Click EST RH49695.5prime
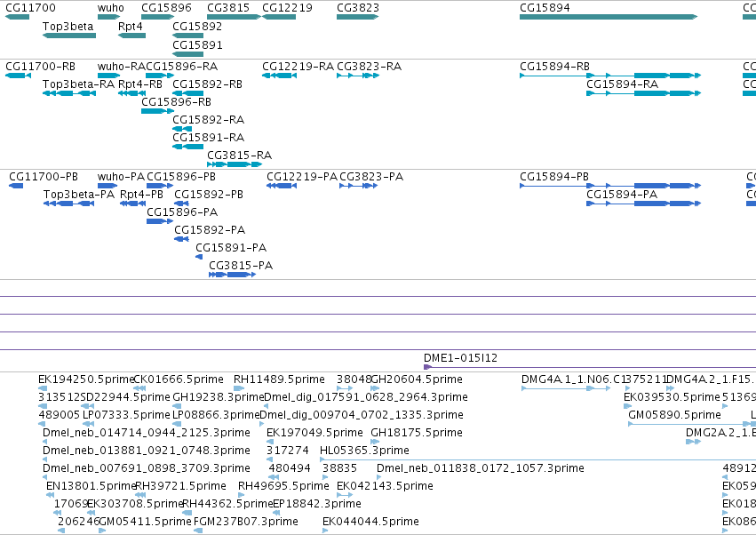 pos(284,486)
